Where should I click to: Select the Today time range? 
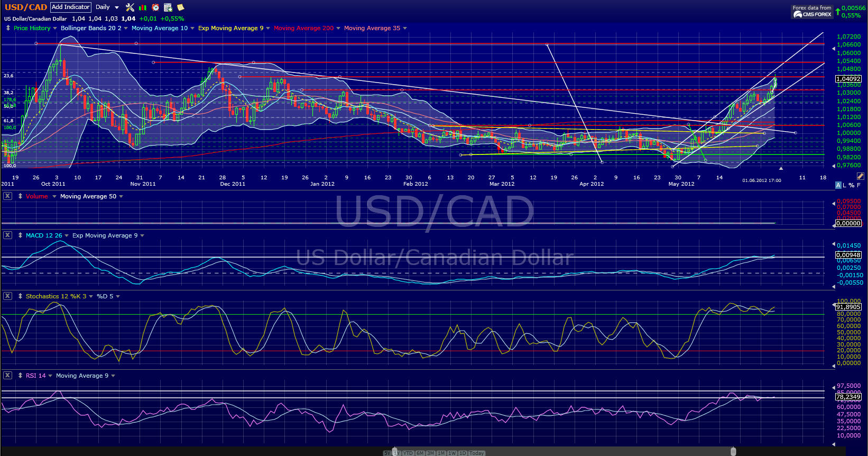[x=476, y=453]
